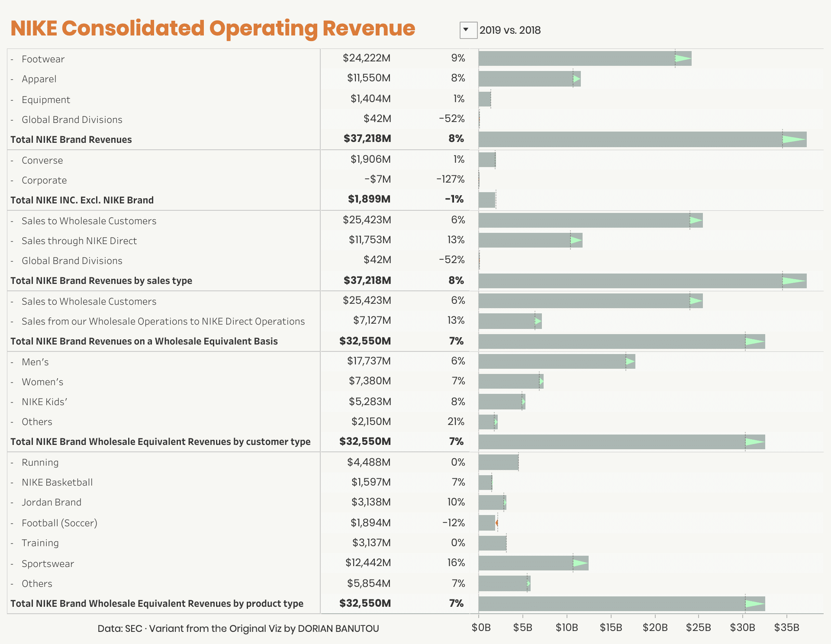The height and width of the screenshot is (644, 831).
Task: Select the Jordan Brand row label
Action: (x=52, y=502)
